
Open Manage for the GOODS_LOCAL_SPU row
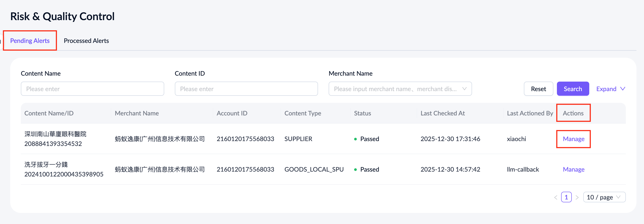pos(573,169)
